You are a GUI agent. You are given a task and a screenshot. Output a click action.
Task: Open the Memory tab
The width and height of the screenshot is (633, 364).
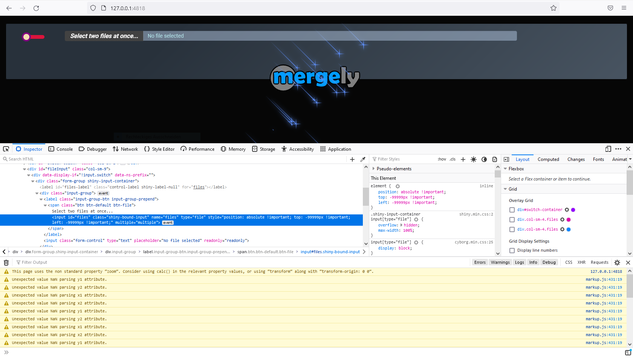pyautogui.click(x=233, y=149)
